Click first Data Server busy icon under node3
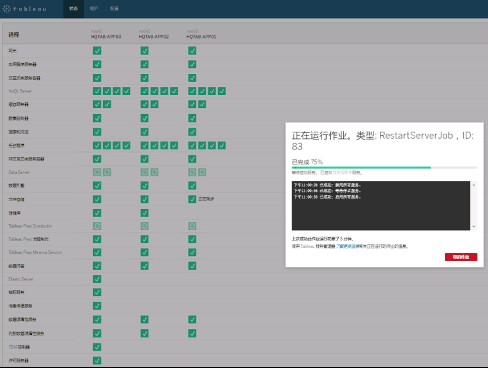 (192, 172)
